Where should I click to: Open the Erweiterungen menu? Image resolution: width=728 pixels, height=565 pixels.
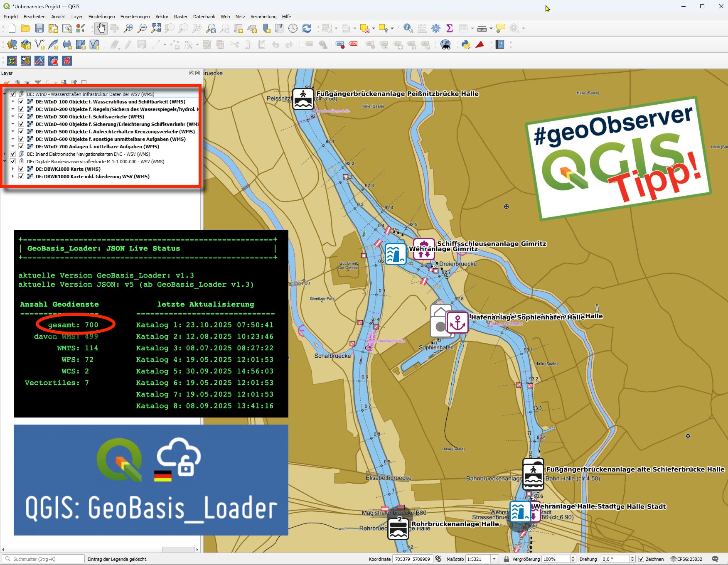coord(135,17)
